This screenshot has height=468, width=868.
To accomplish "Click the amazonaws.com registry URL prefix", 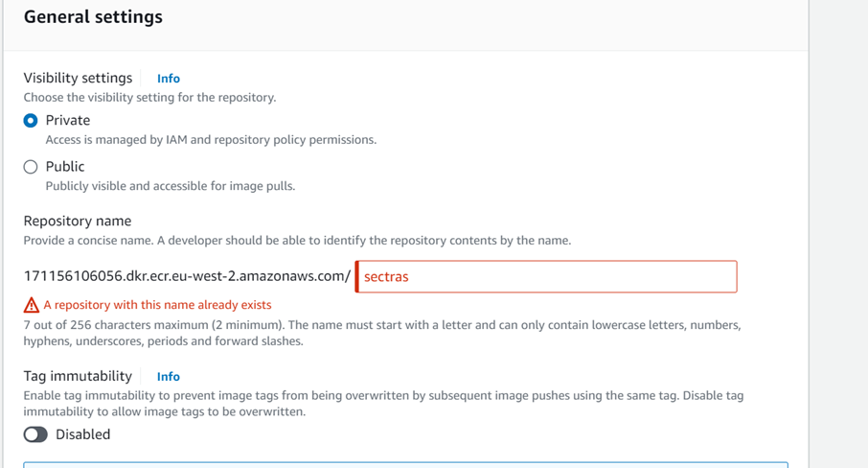I will [x=187, y=276].
